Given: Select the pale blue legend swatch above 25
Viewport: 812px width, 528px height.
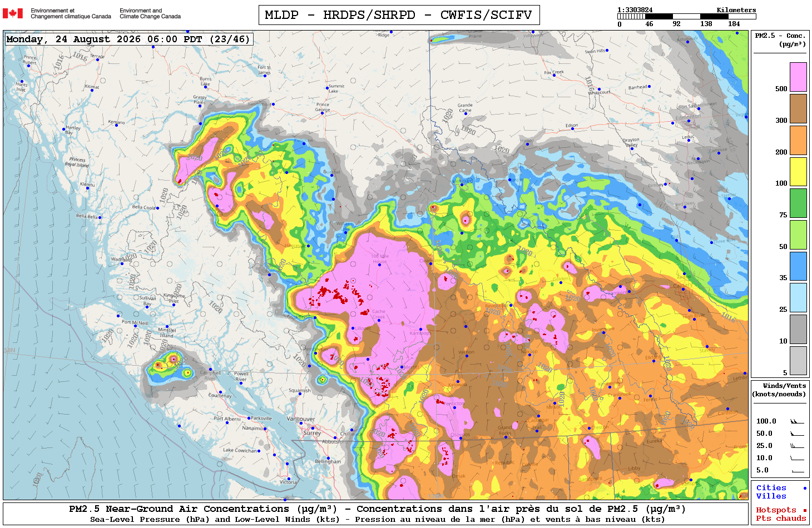Looking at the screenshot, I should pos(798,298).
